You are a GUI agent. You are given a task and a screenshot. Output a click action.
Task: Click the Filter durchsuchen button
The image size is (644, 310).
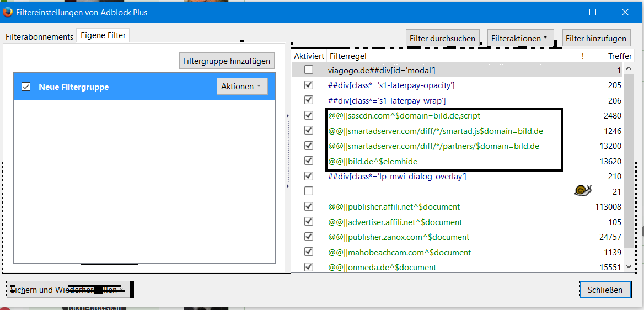point(443,39)
